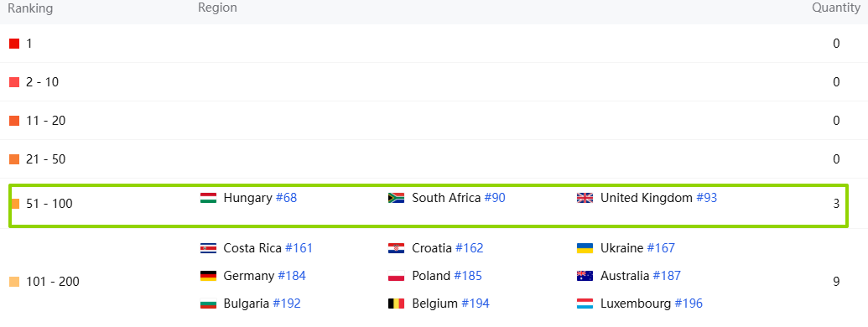Click the Quantity column header
The image size is (868, 327).
pyautogui.click(x=836, y=8)
